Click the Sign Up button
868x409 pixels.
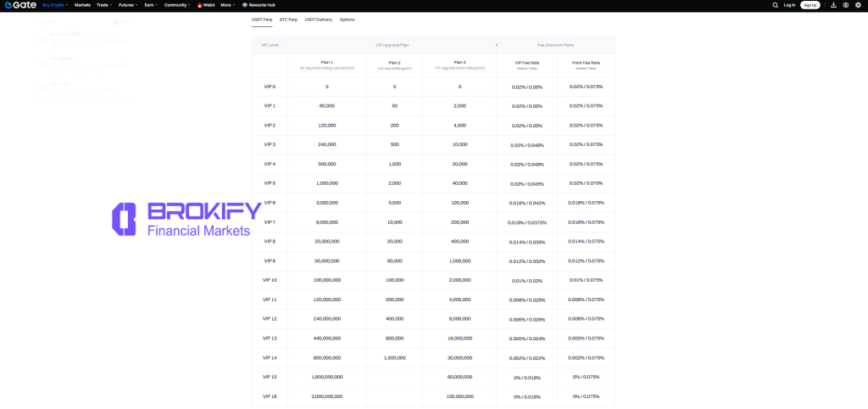(810, 5)
